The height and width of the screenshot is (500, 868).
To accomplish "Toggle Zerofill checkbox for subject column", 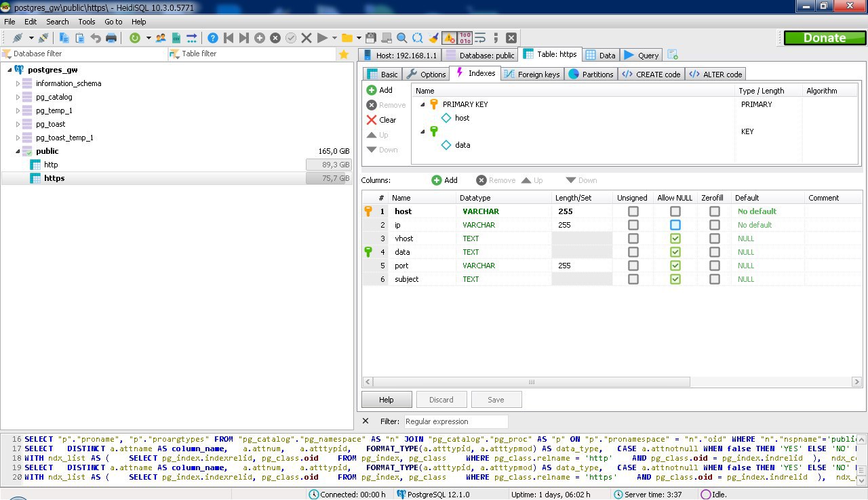I will [715, 279].
